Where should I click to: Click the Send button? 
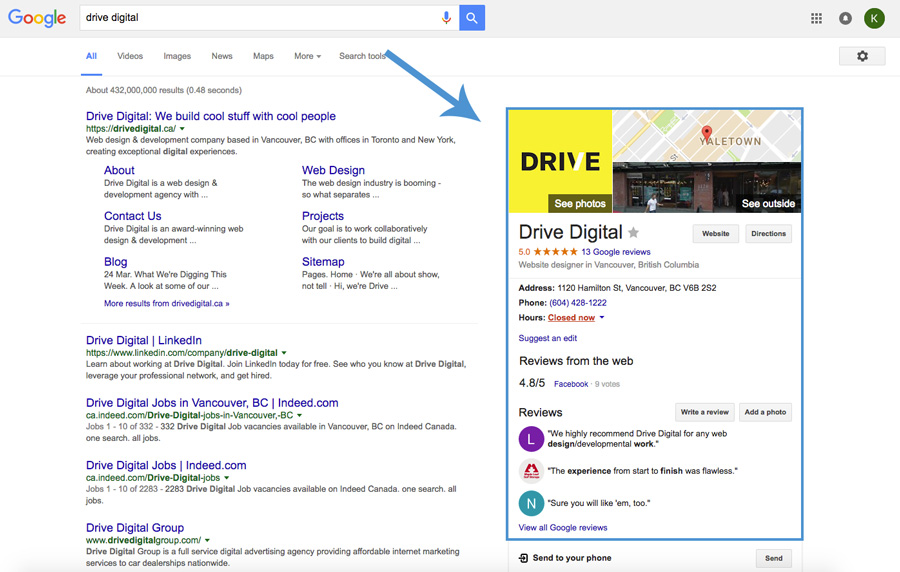pos(773,558)
